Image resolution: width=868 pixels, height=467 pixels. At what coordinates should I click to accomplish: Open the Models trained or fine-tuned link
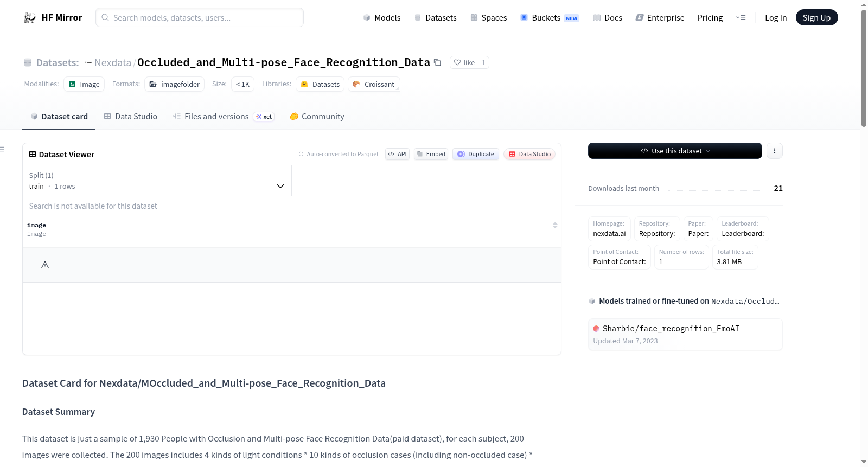click(689, 301)
